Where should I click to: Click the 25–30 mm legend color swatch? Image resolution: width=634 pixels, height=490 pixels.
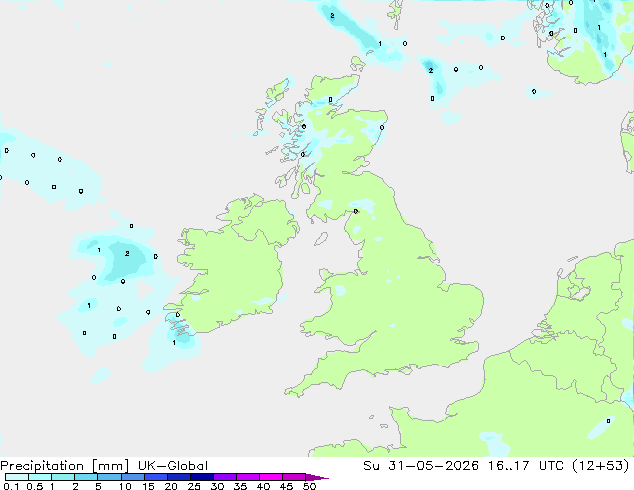pos(201,477)
